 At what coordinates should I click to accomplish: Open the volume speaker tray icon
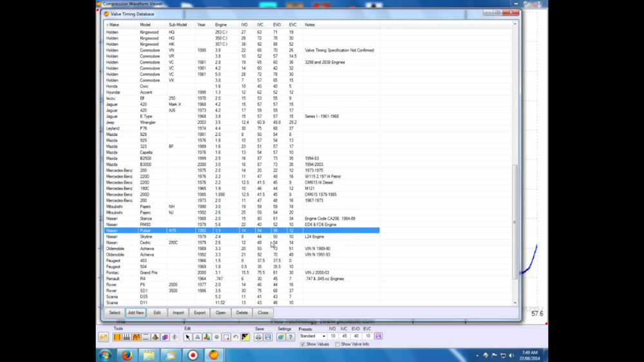(511, 356)
